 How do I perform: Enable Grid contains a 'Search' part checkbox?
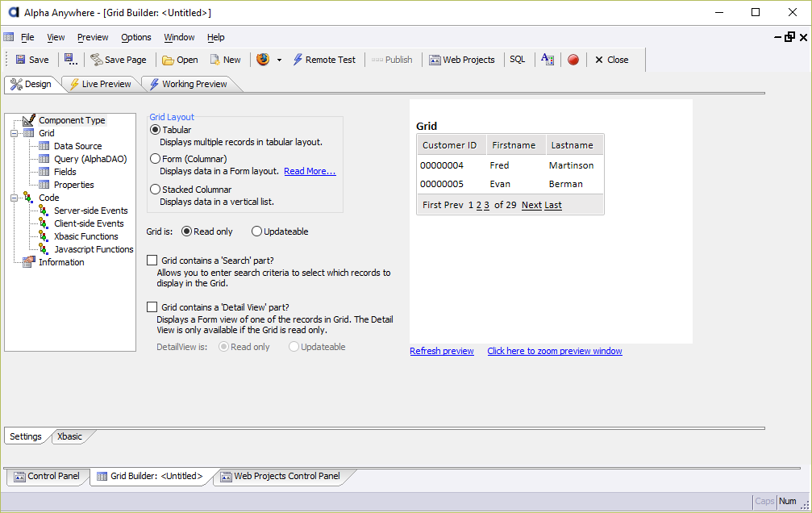click(x=152, y=260)
